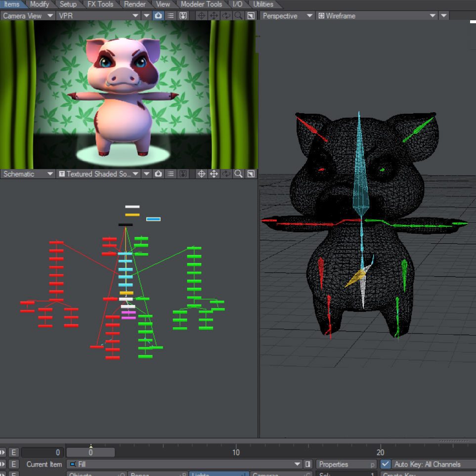Open the Properties panel button

coord(346,464)
